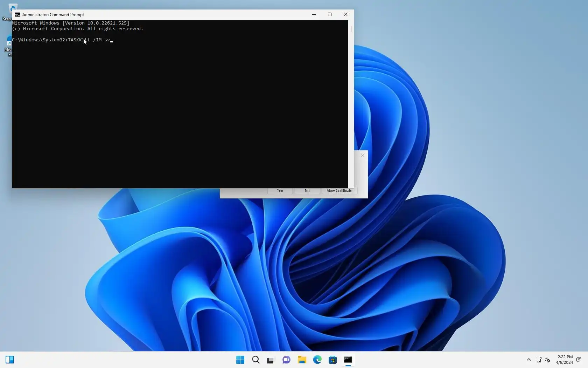
Task: Click the Command Prompt title bar icon
Action: tap(17, 15)
